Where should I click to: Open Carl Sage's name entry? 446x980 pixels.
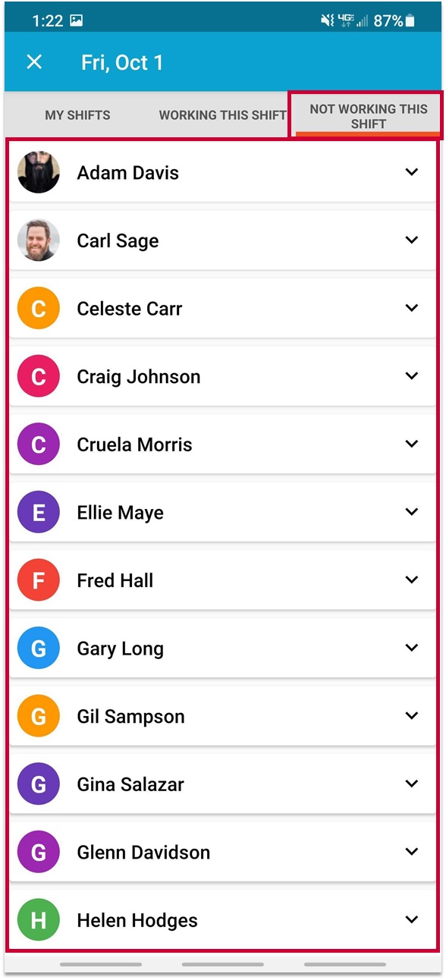click(x=118, y=240)
